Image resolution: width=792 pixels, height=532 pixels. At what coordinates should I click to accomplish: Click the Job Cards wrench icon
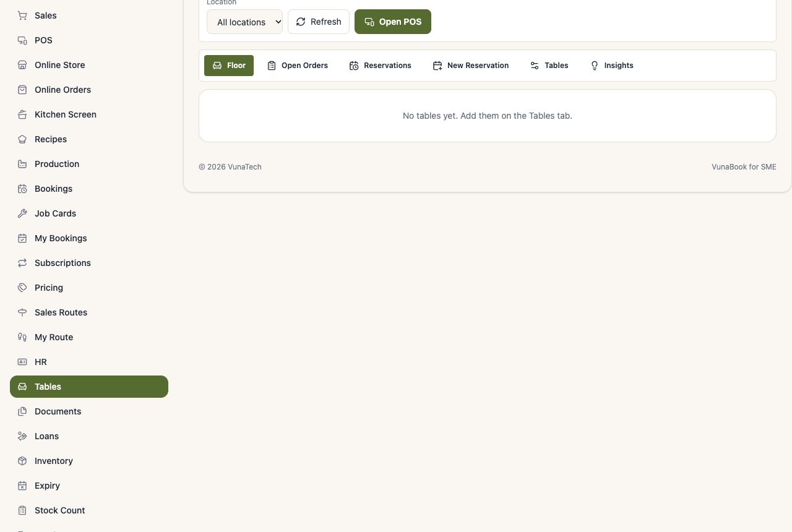tap(22, 213)
